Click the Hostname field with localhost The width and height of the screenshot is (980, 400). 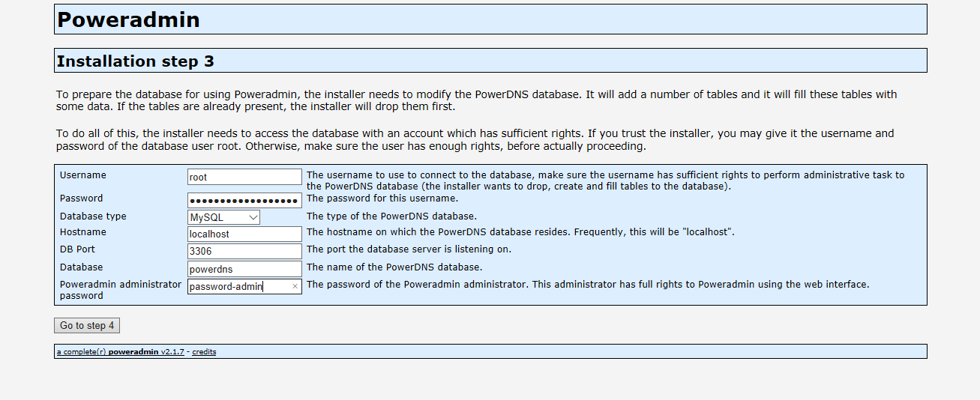click(x=244, y=234)
